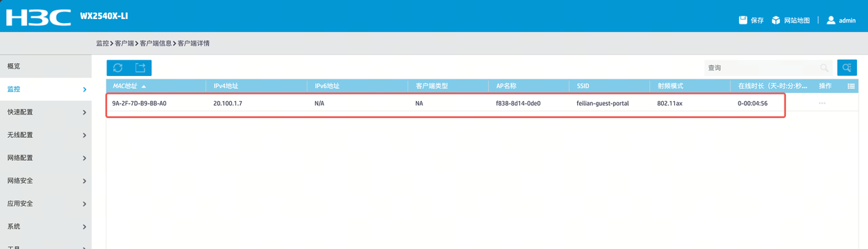The image size is (868, 249).
Task: Click the search magnifier icon
Action: [825, 68]
